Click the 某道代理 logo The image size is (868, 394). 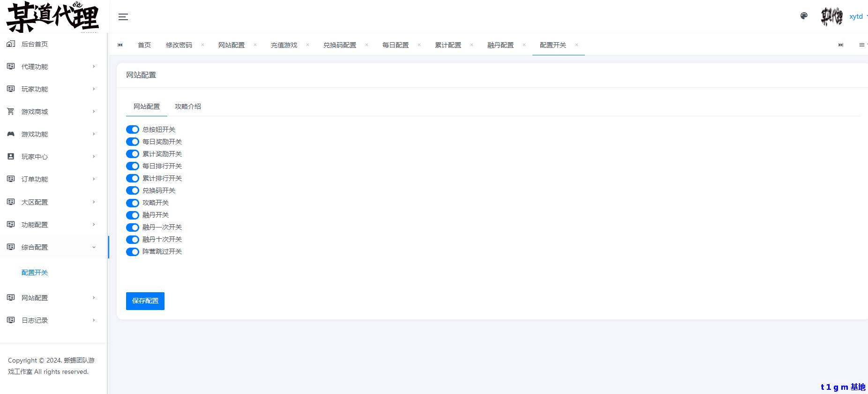click(x=52, y=17)
